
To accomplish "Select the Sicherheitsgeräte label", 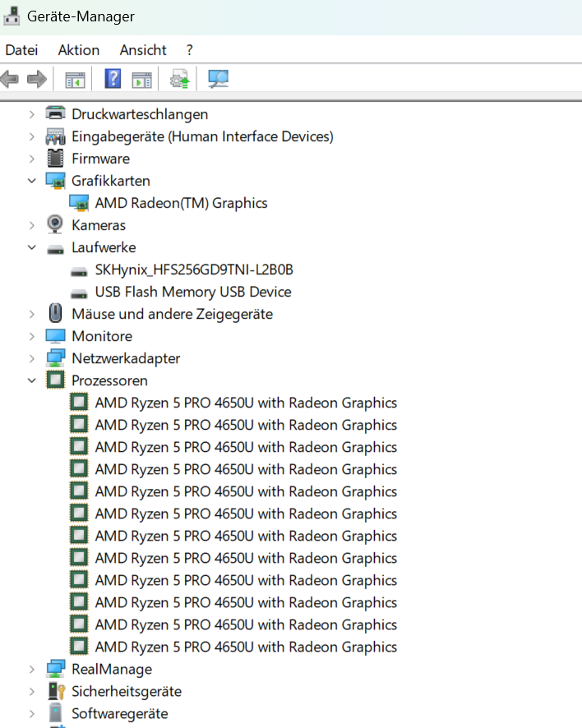I will click(x=127, y=691).
